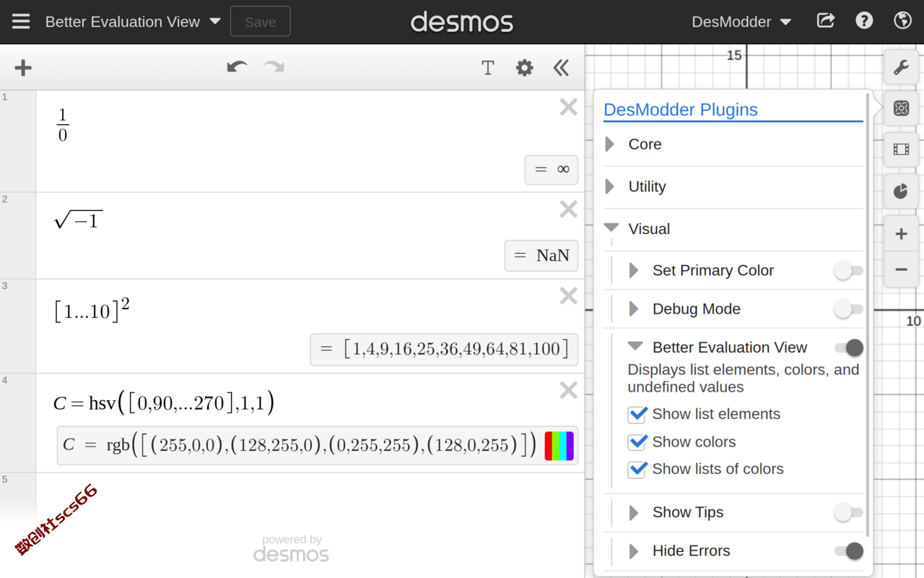924x578 pixels.
Task: Share the graph
Action: tap(825, 21)
